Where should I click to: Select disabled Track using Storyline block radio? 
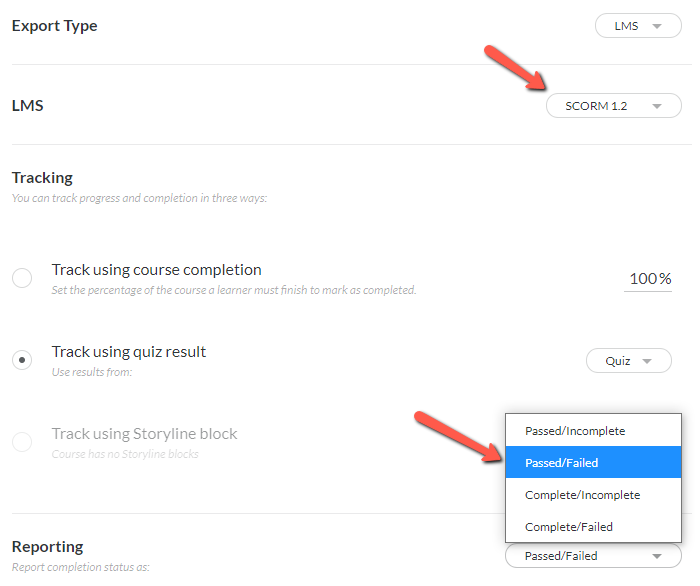tap(22, 442)
